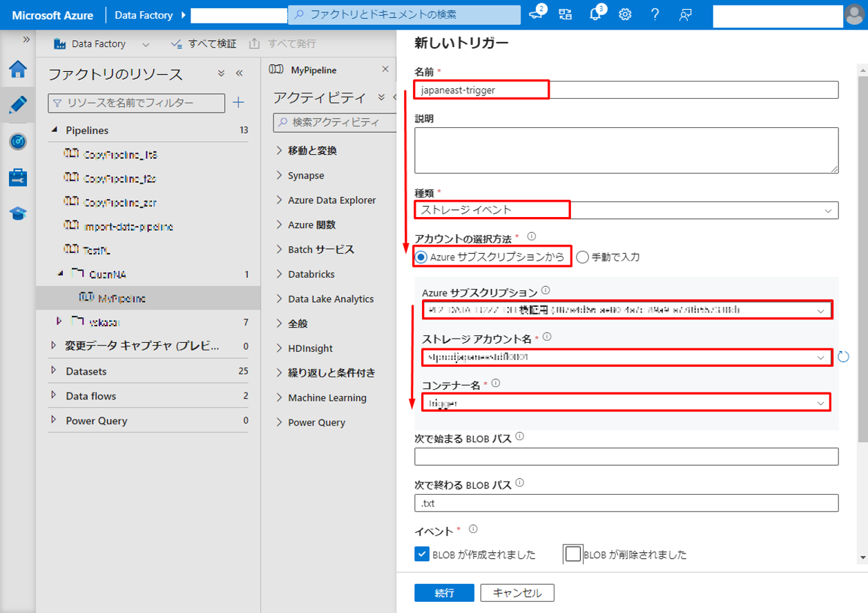Image resolution: width=868 pixels, height=613 pixels.
Task: Click the refresh icon beside storage account
Action: (x=842, y=357)
